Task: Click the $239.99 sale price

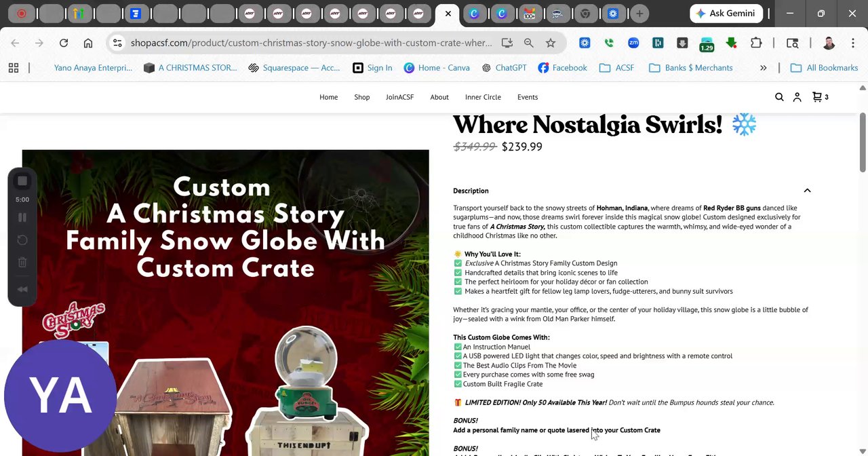Action: [521, 147]
